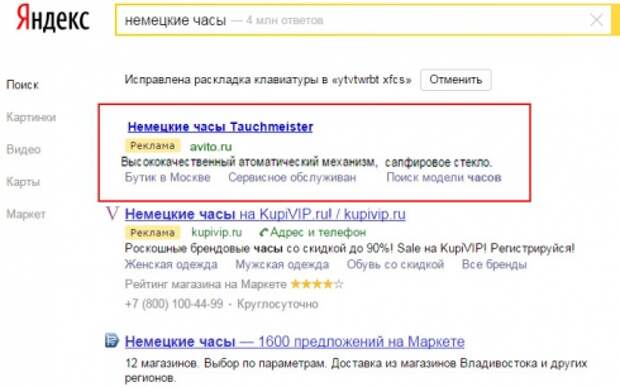Focus the search field with немецкие часы
Viewport: 620px width, 387px height.
click(x=363, y=20)
